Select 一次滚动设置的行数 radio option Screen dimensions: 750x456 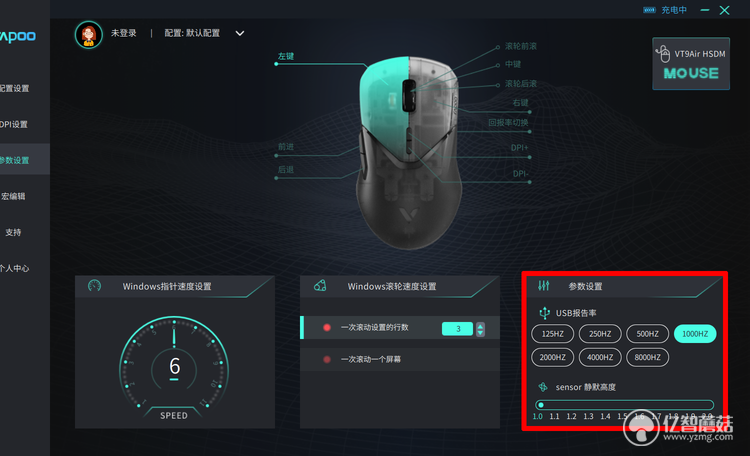click(327, 328)
